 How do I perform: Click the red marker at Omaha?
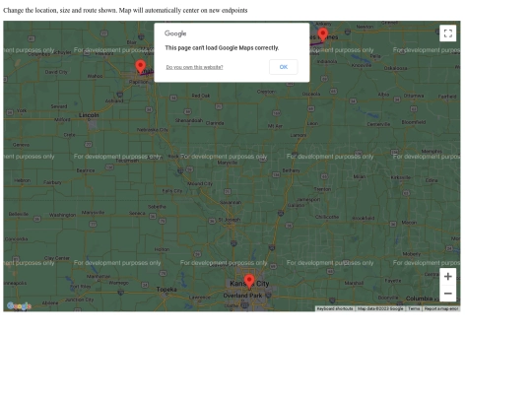(141, 67)
